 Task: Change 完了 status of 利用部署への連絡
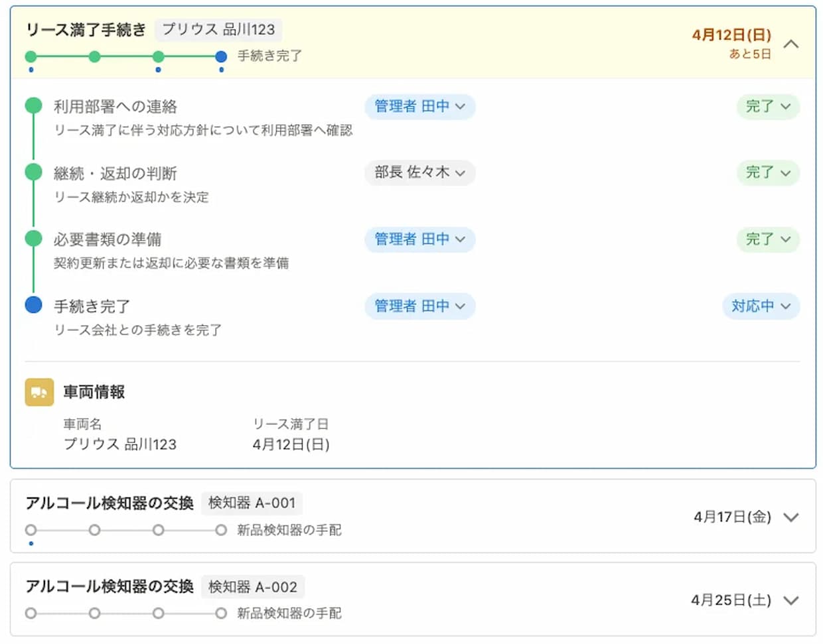point(768,106)
